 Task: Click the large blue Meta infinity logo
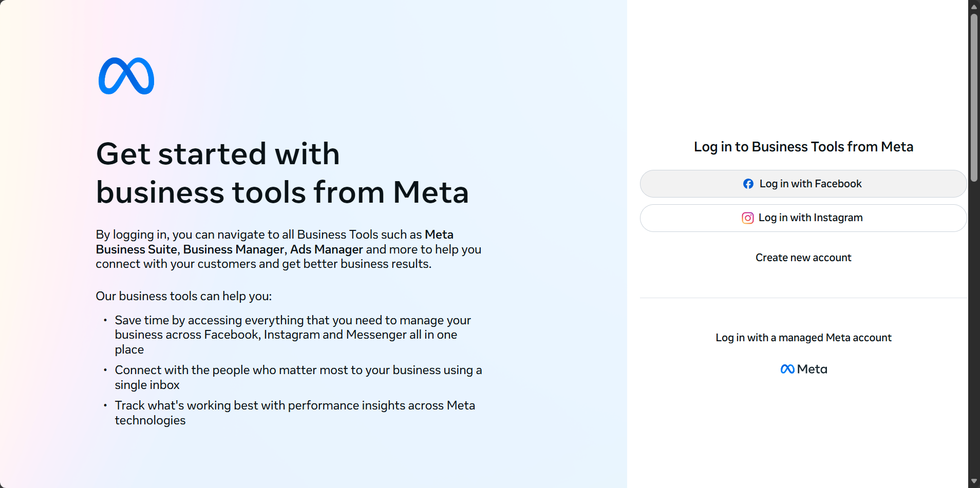coord(126,76)
